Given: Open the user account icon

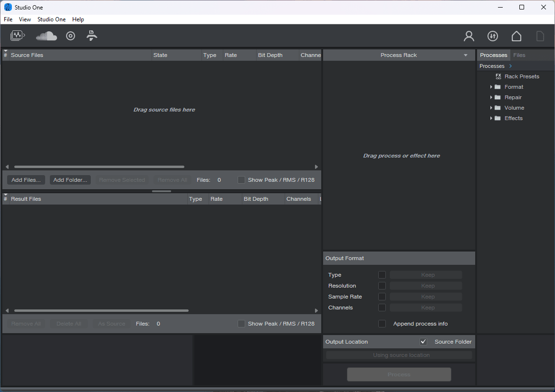Looking at the screenshot, I should pos(469,36).
